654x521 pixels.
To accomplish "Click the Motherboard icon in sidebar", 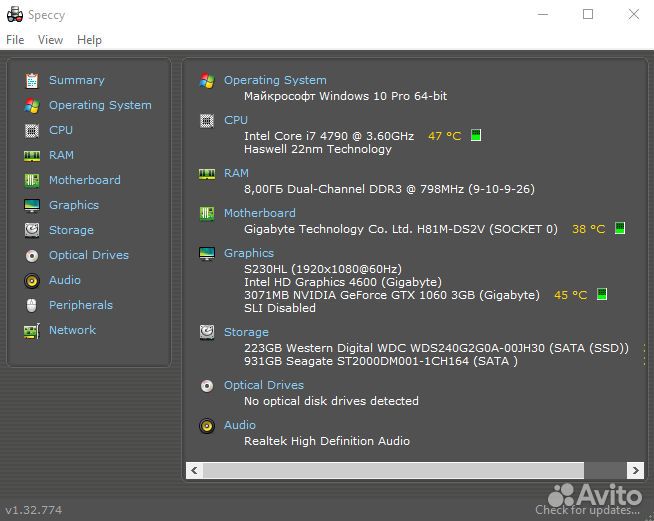I will (32, 180).
